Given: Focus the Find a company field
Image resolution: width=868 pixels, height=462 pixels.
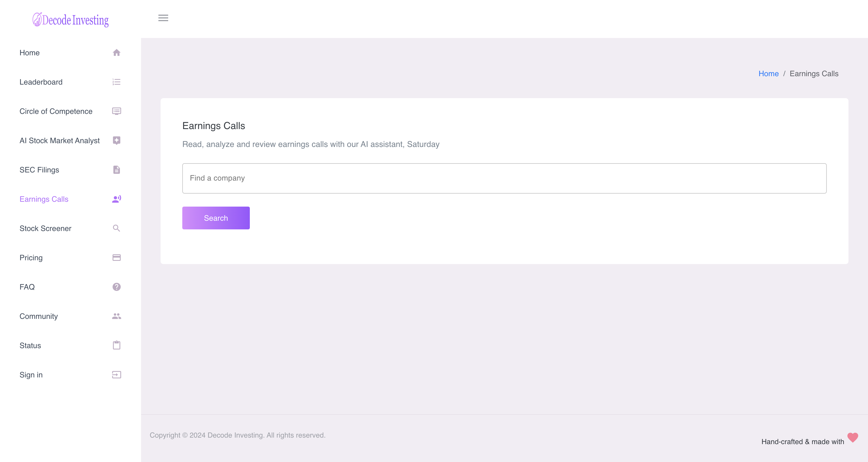Looking at the screenshot, I should point(505,178).
